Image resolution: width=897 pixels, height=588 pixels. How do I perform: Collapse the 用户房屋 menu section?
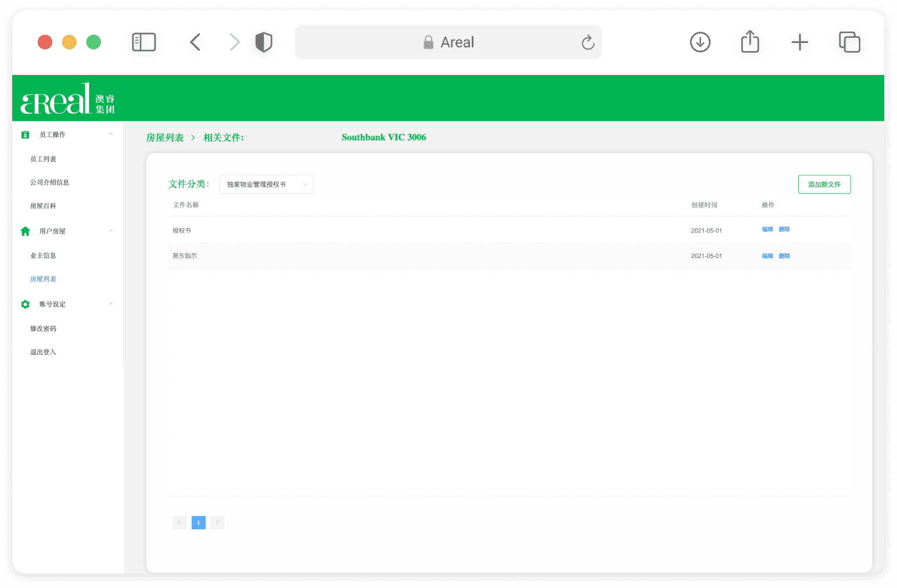click(x=111, y=231)
